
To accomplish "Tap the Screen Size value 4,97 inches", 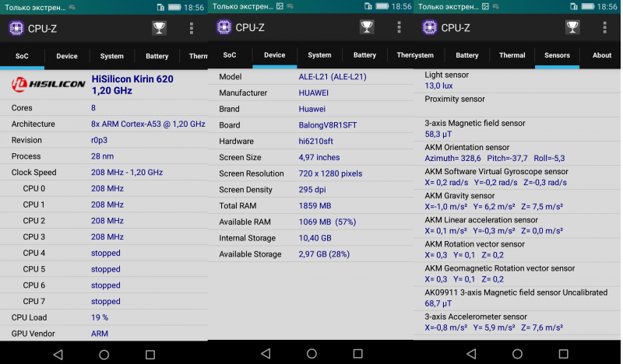I will click(319, 157).
